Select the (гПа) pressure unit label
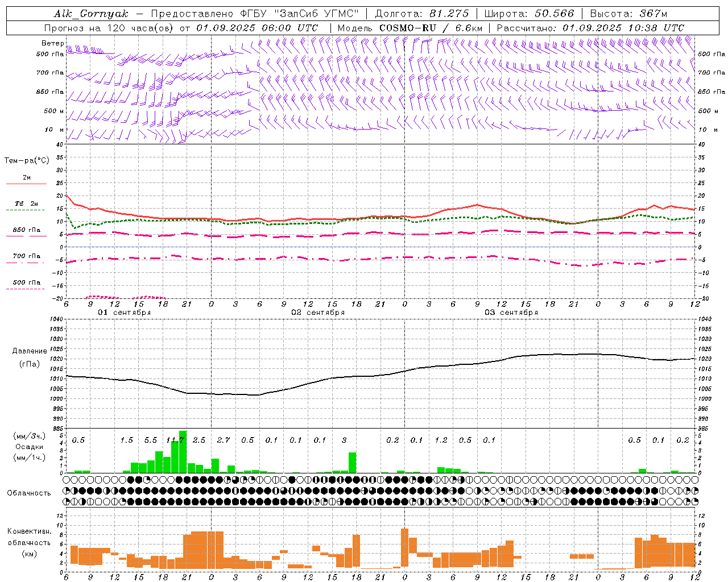 [x=30, y=364]
